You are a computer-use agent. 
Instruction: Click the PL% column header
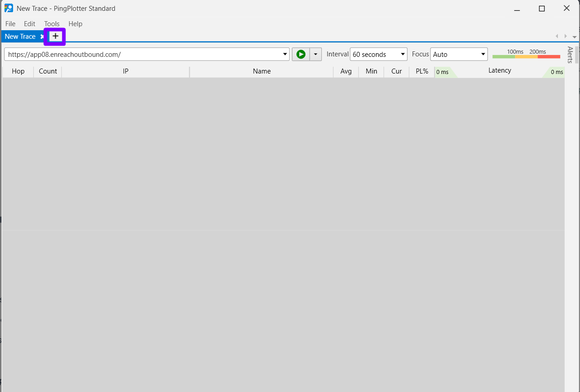[422, 71]
